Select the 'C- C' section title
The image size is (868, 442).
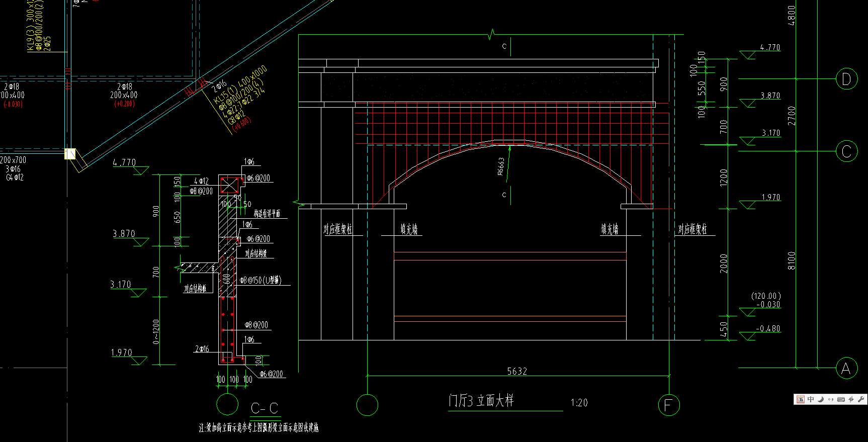(265, 408)
